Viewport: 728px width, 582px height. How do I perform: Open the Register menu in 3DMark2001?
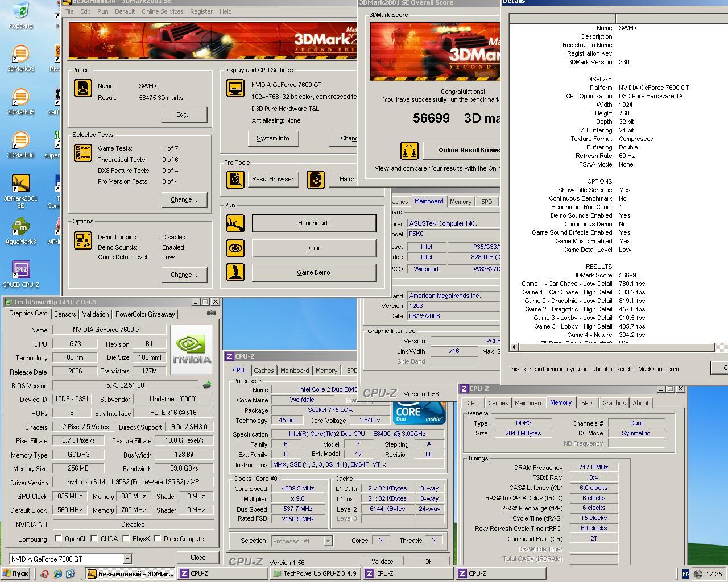[201, 11]
